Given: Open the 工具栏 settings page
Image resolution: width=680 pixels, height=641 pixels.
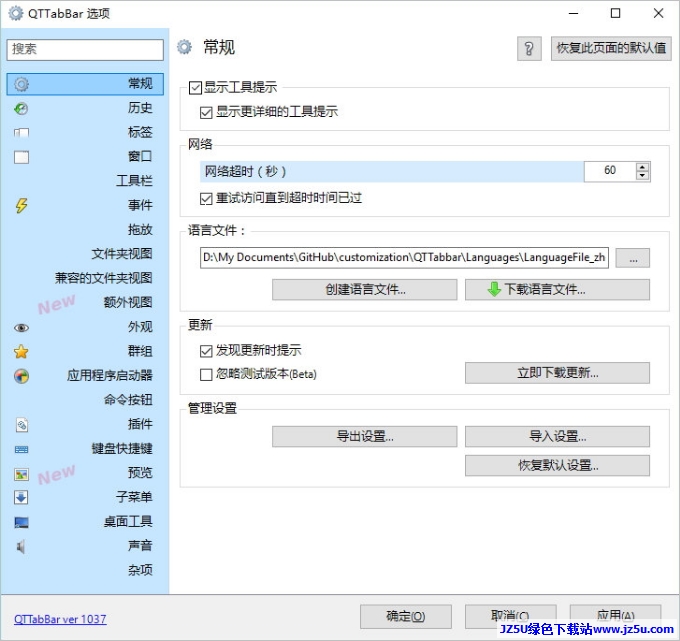Looking at the screenshot, I should [134, 180].
